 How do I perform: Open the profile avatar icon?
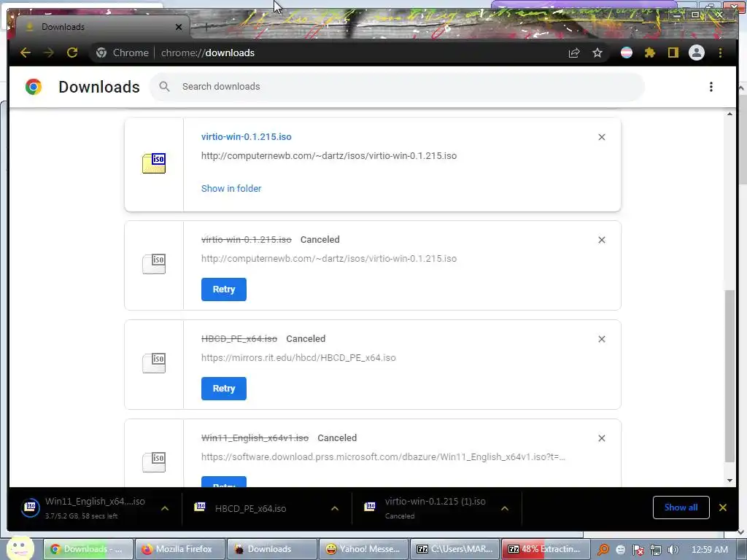coord(697,52)
